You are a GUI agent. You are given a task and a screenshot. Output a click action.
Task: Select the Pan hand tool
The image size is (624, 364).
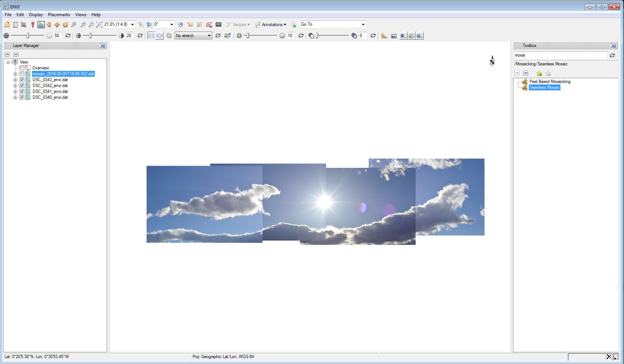coord(49,25)
